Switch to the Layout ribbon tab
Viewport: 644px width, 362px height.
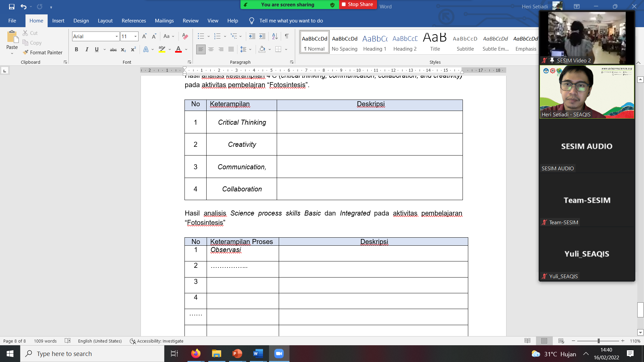point(105,21)
